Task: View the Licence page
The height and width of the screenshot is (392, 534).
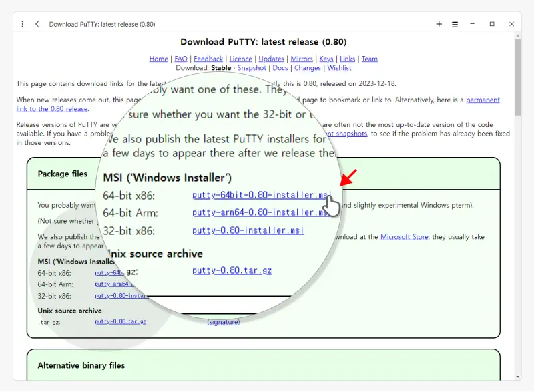Action: tap(241, 59)
